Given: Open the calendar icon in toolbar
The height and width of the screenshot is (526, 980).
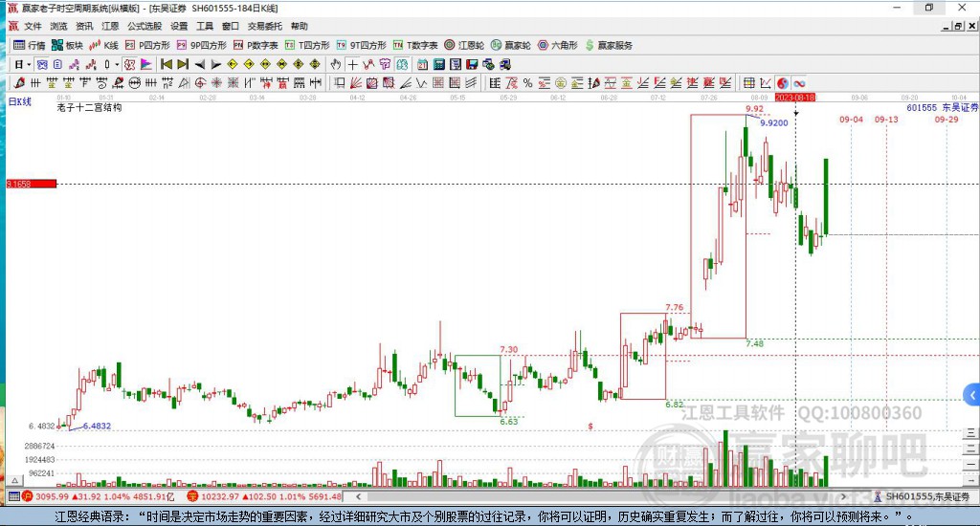Looking at the screenshot, I should click(x=422, y=64).
